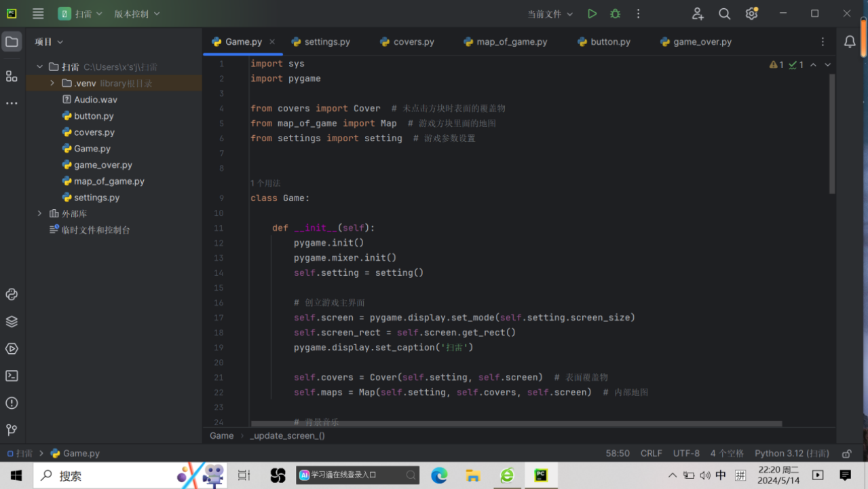Expand the .venv folder in project tree
The height and width of the screenshot is (489, 868).
[52, 83]
